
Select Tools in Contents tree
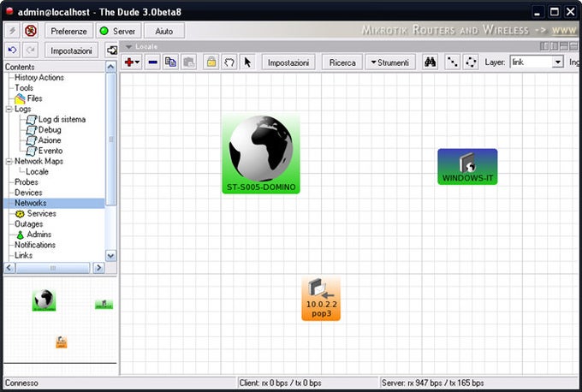coord(24,88)
